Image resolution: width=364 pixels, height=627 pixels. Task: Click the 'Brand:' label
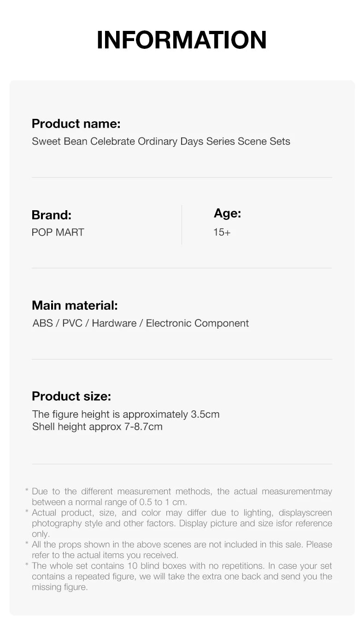(51, 215)
